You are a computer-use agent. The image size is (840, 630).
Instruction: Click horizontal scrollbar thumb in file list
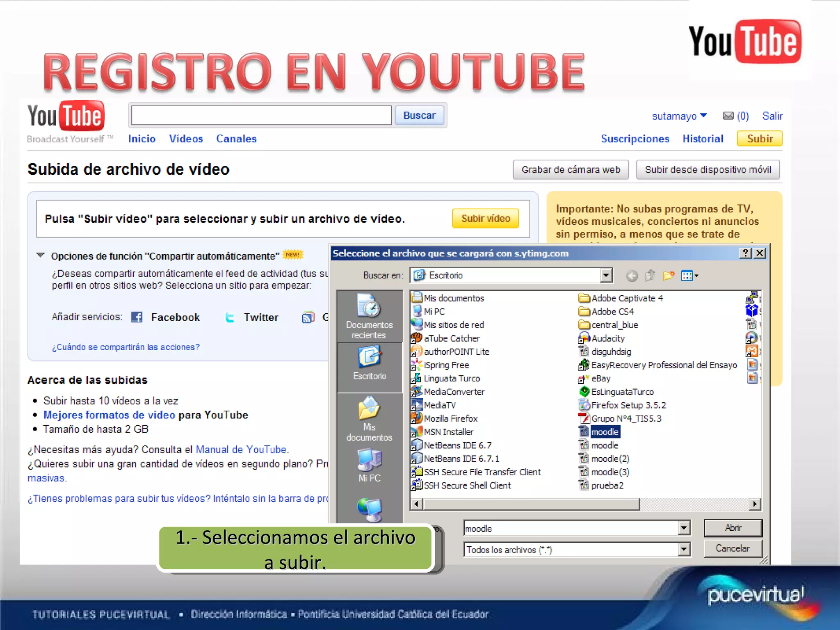531,504
